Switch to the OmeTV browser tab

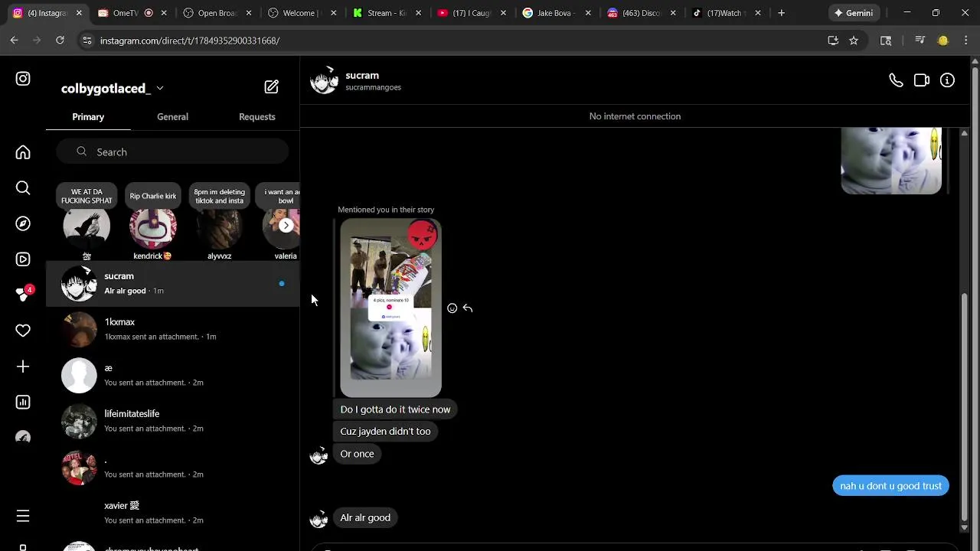coord(131,13)
